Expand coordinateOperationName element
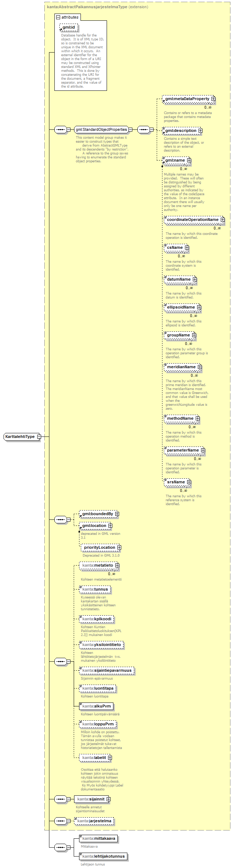 pos(223,220)
